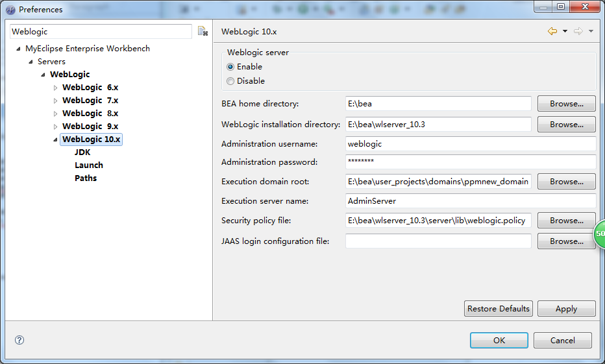Click the forward navigation arrow
605x364 pixels.
578,31
